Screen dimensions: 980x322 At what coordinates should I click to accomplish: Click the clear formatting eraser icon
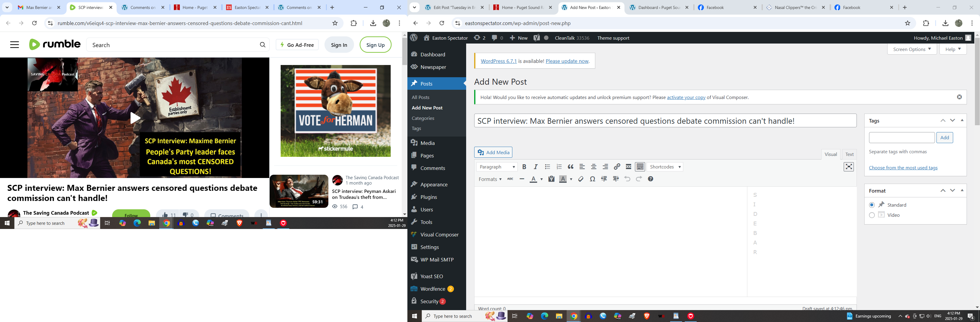tap(581, 179)
